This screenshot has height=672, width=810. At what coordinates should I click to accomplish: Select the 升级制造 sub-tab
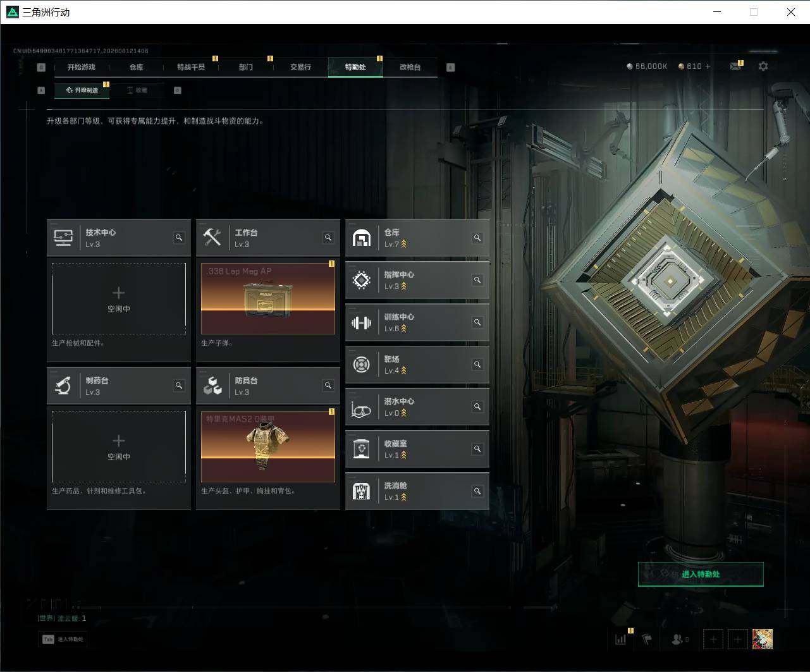click(x=82, y=90)
